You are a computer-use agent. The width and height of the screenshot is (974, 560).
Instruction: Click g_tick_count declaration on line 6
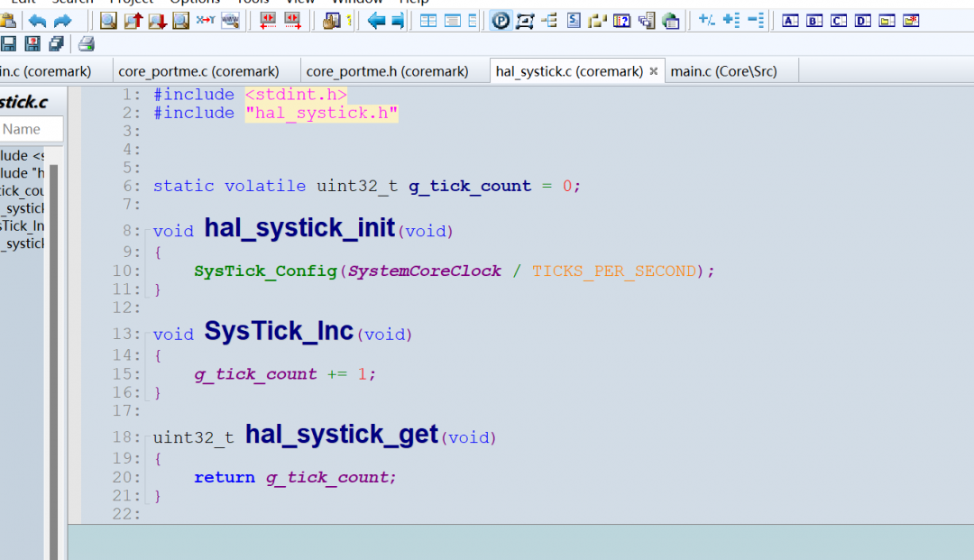click(x=470, y=187)
